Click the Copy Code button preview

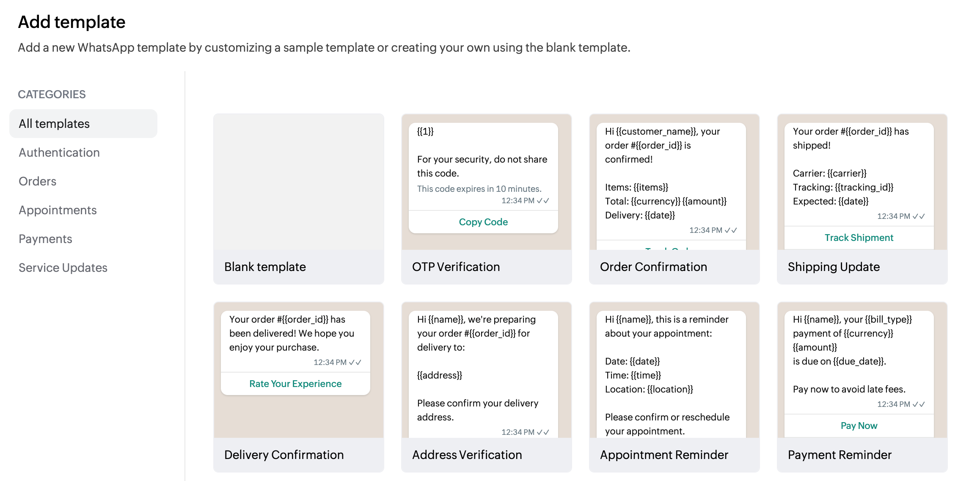pos(483,222)
